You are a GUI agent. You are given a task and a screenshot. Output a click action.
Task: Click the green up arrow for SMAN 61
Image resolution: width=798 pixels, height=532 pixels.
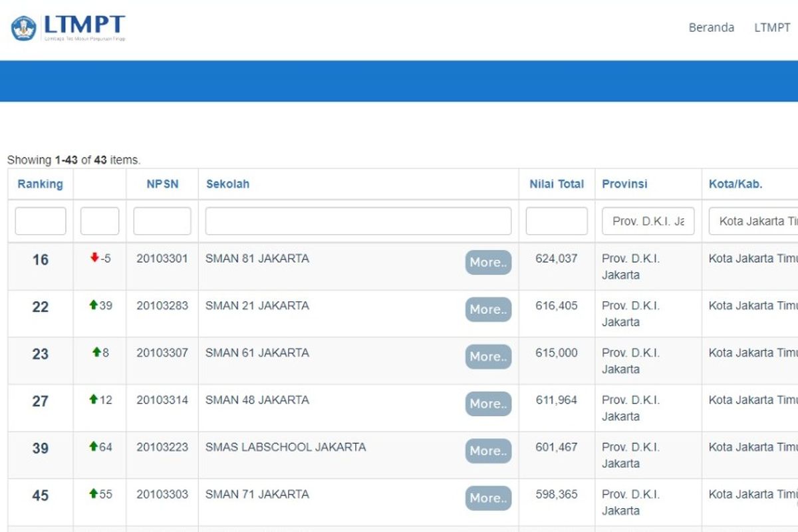pos(96,352)
